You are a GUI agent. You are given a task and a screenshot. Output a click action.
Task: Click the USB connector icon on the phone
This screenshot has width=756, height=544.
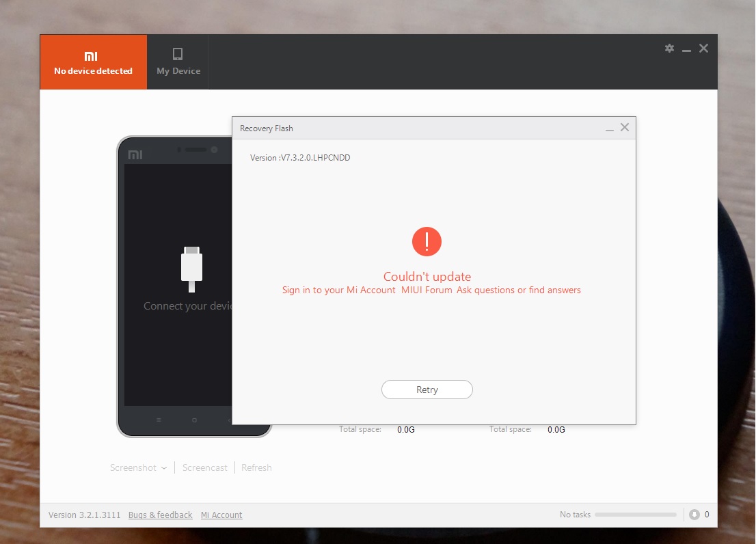(191, 269)
